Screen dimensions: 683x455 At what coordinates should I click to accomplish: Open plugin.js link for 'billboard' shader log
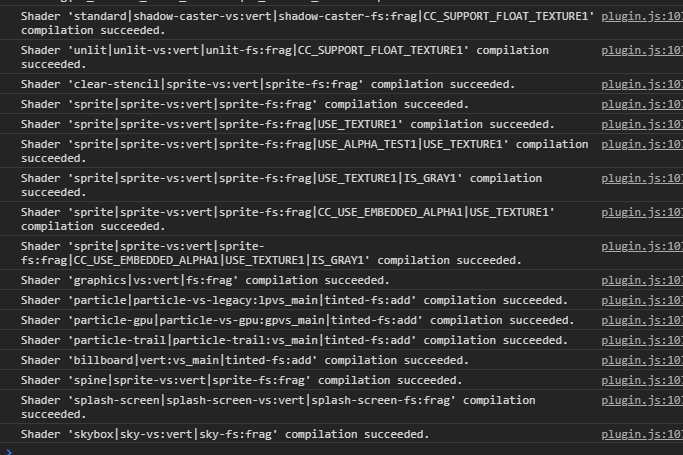pyautogui.click(x=641, y=360)
